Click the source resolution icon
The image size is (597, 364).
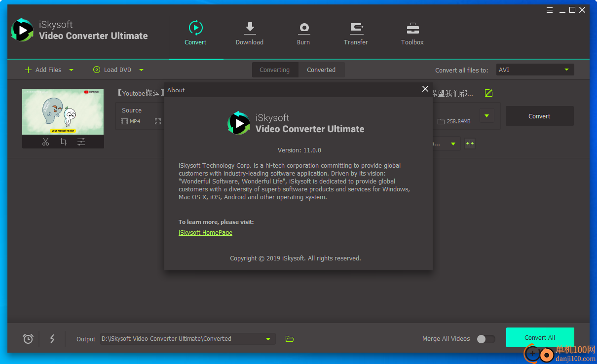point(158,121)
